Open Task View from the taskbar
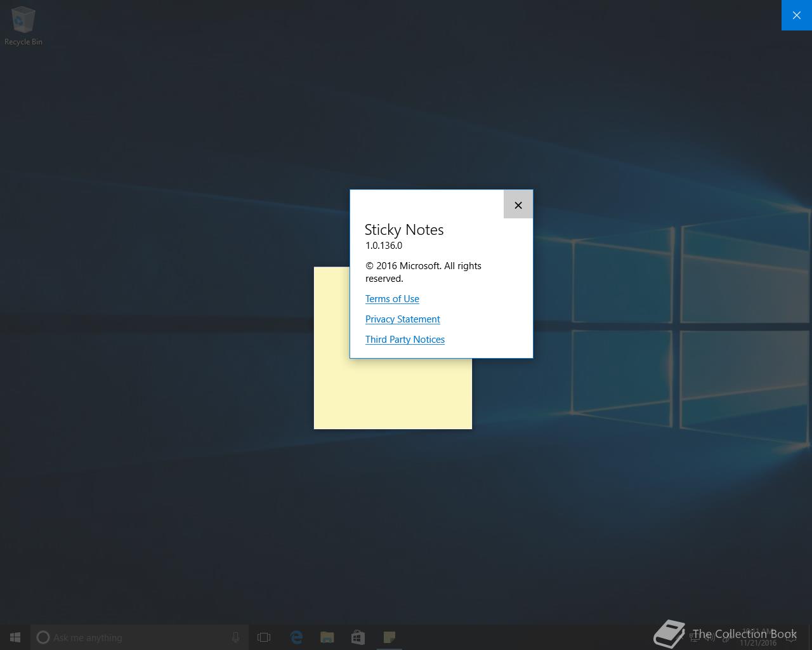This screenshot has height=650, width=812. click(264, 637)
